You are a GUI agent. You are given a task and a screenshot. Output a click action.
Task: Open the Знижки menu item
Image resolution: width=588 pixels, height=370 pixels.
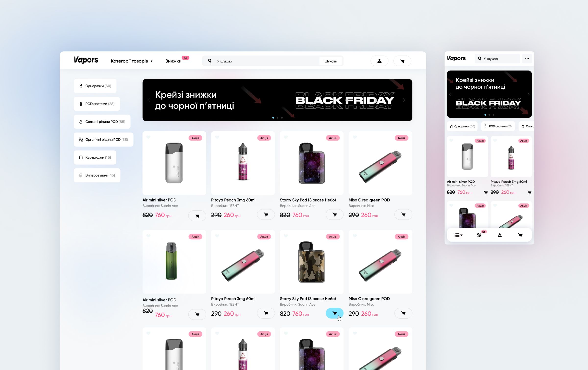pyautogui.click(x=173, y=61)
